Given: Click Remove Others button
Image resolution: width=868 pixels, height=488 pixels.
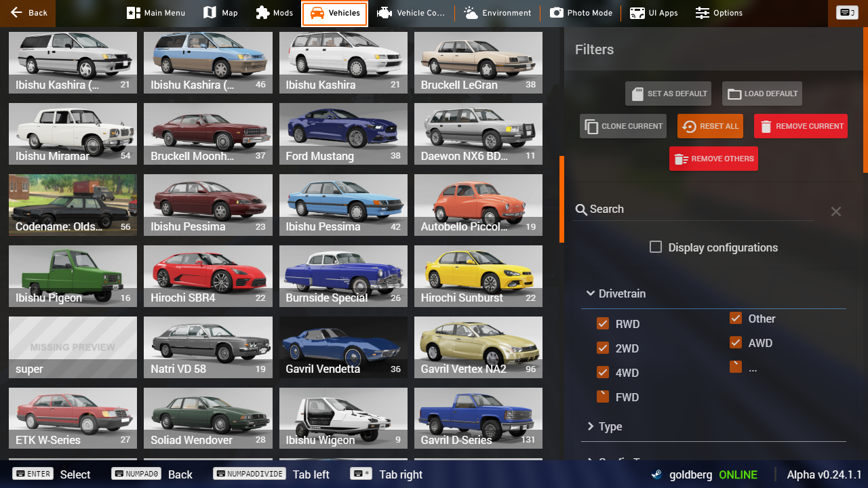Looking at the screenshot, I should [x=713, y=159].
